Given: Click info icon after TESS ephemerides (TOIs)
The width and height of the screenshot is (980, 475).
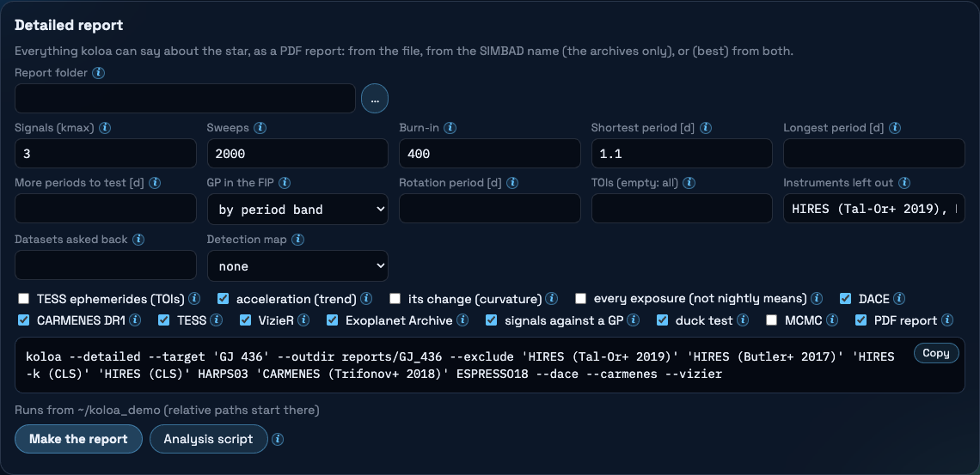Looking at the screenshot, I should click(x=194, y=299).
